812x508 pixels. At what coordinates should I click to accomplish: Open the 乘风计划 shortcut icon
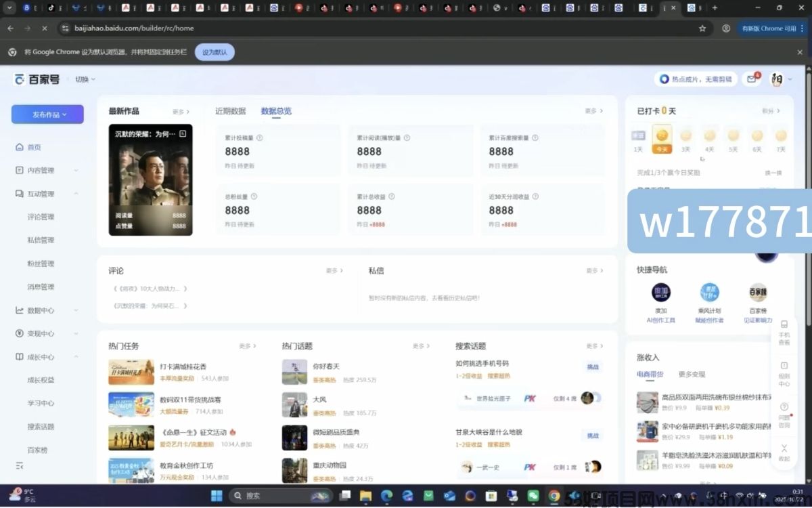709,293
